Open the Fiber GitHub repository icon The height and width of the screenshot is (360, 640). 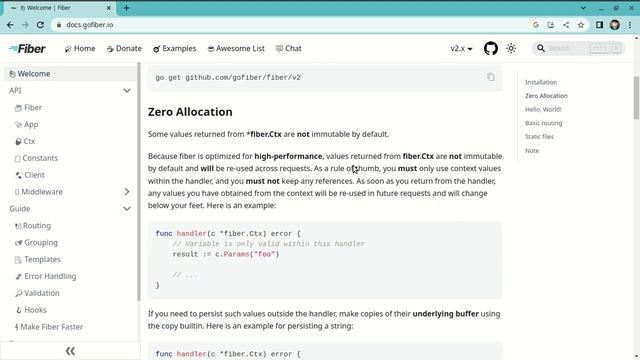[x=491, y=49]
